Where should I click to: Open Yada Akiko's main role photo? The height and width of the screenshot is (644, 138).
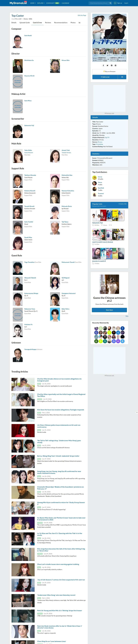click(x=18, y=156)
